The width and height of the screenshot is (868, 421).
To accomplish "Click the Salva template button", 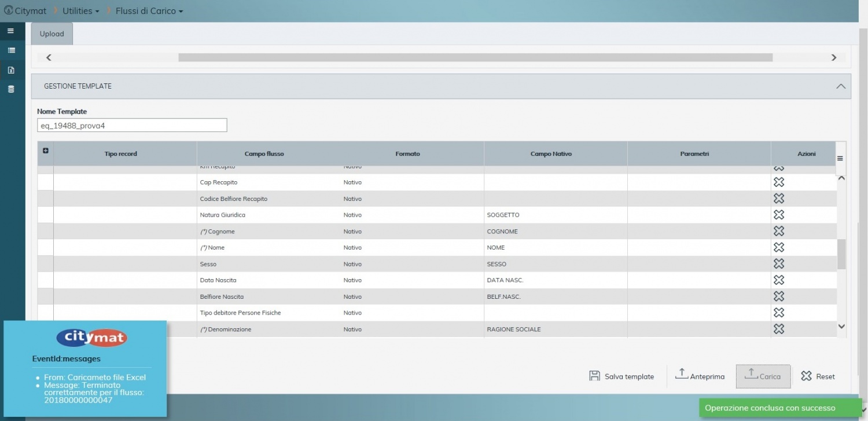I will (x=621, y=376).
